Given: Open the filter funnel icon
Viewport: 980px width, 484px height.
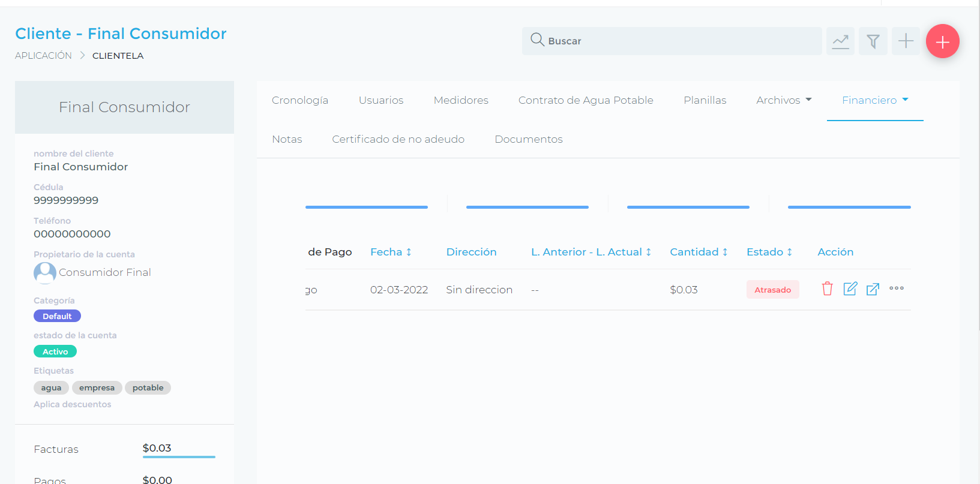Looking at the screenshot, I should (x=873, y=41).
